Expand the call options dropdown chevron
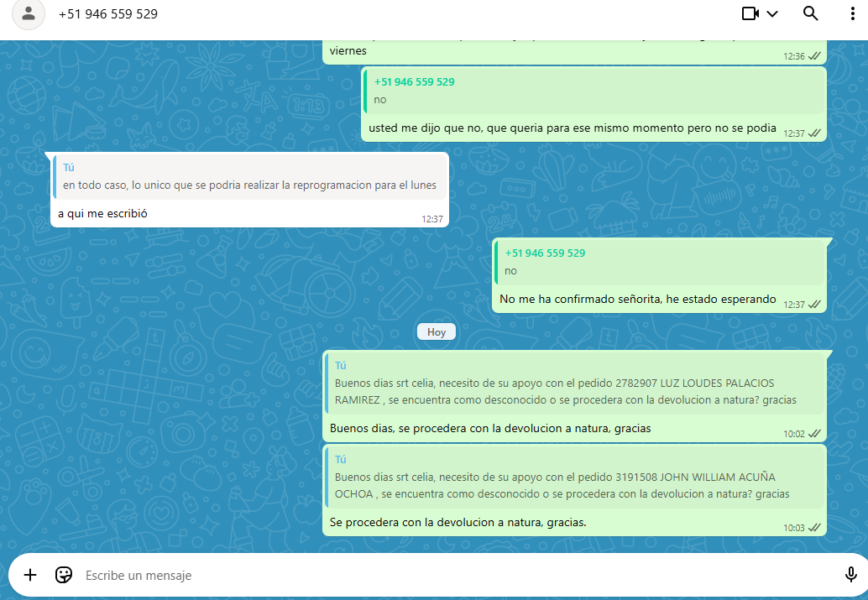The width and height of the screenshot is (868, 600). click(772, 13)
